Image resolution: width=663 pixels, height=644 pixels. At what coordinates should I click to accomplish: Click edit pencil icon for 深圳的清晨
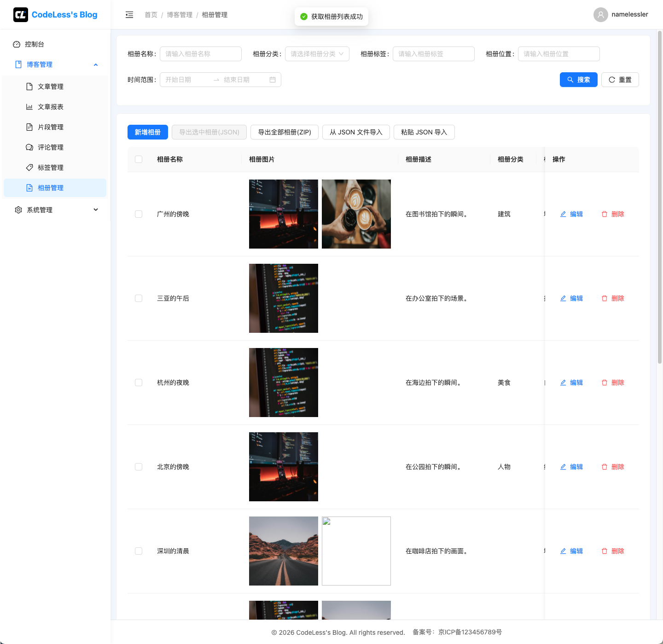(563, 551)
